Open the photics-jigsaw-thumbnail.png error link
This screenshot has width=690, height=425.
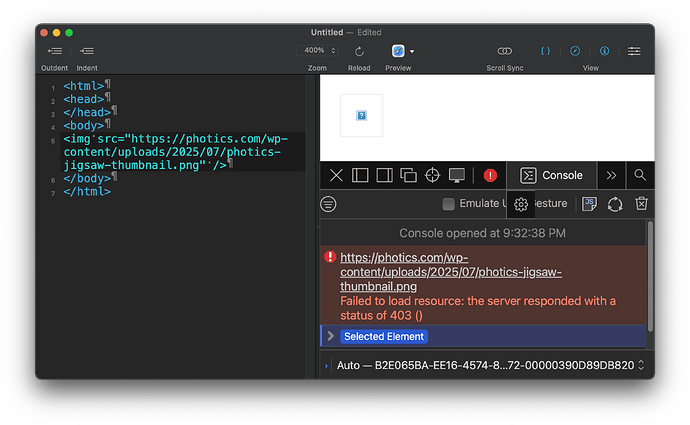pyautogui.click(x=450, y=272)
